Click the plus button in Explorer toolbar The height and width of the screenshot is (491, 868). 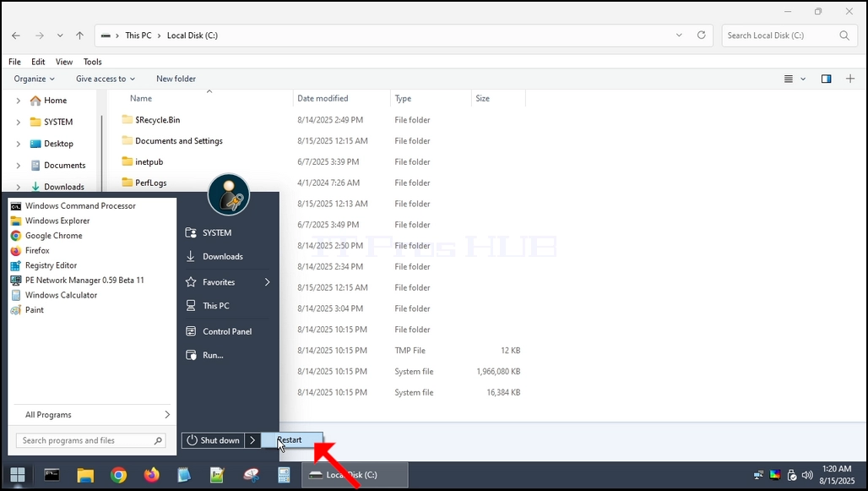[850, 79]
